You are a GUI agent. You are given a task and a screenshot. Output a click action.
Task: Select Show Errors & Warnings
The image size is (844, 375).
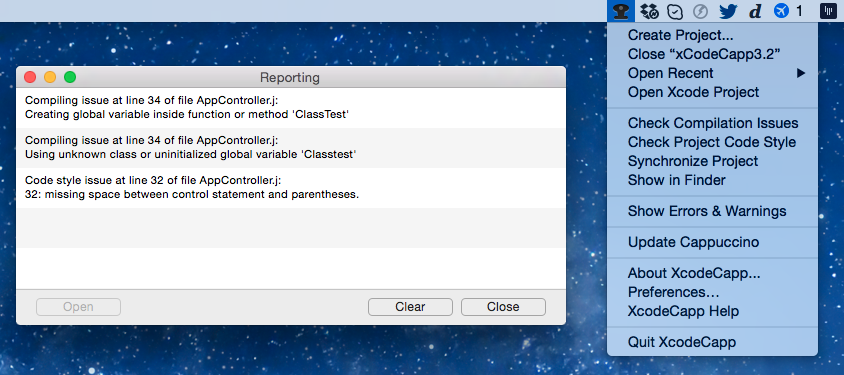click(712, 211)
